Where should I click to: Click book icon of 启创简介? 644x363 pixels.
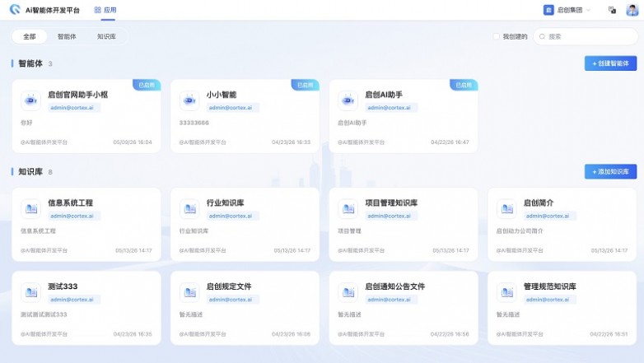[506, 208]
